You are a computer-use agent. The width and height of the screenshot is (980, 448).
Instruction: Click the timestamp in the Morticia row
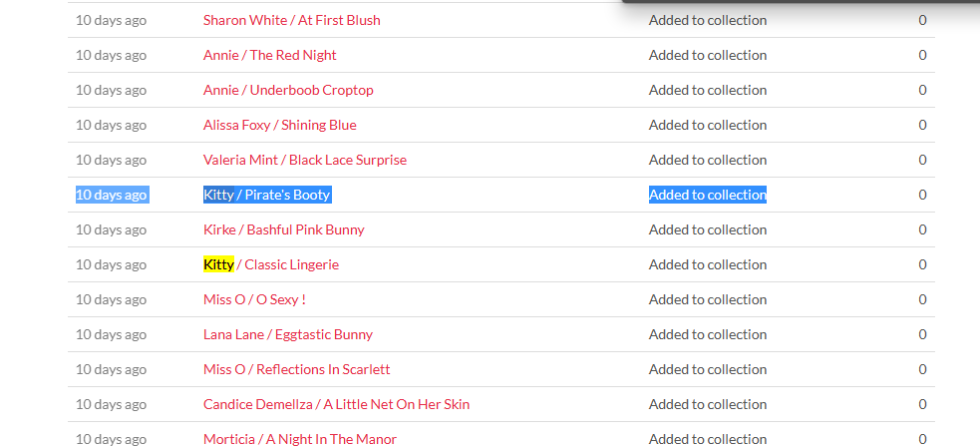pyautogui.click(x=112, y=439)
